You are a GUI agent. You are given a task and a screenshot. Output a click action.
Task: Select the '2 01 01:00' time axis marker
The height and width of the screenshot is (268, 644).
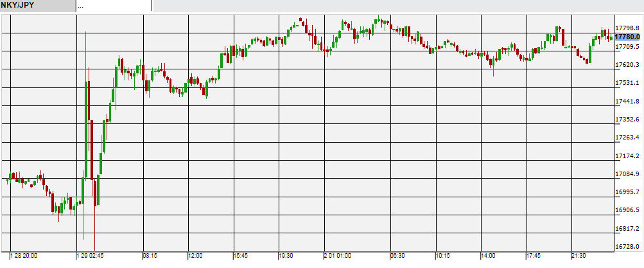[x=338, y=256]
